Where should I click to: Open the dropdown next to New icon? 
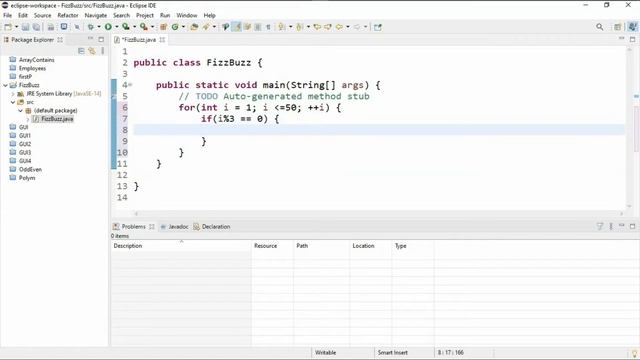pyautogui.click(x=16, y=27)
